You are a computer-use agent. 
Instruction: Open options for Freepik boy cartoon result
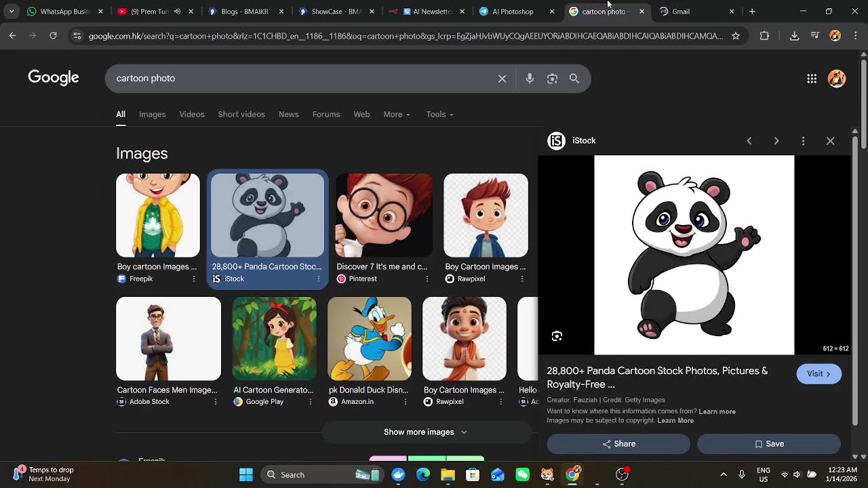pyautogui.click(x=194, y=279)
